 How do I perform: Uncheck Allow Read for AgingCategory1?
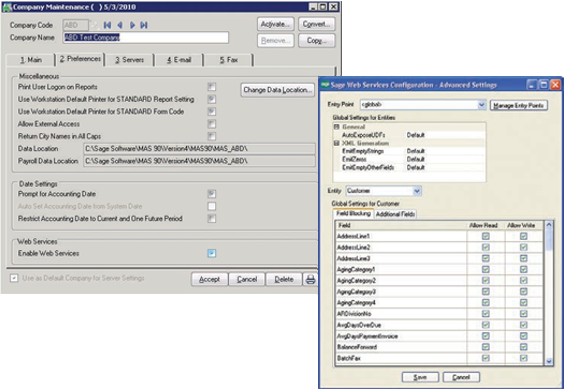[485, 269]
